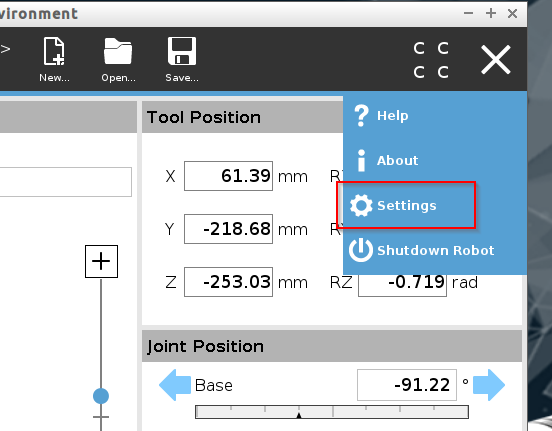
Task: Click the New... file icon
Action: point(54,59)
